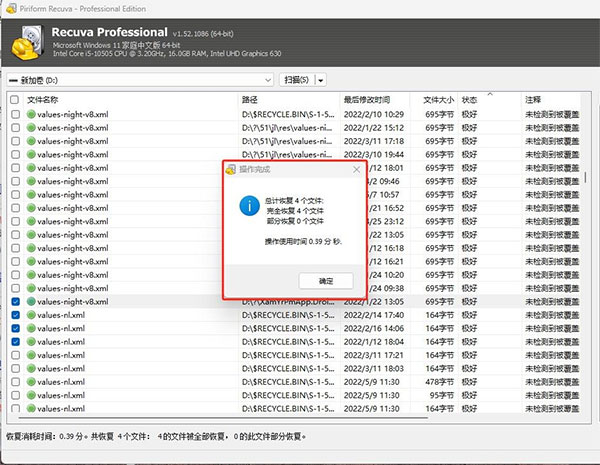Click the 478字节 size cell
This screenshot has width=600, height=465.
point(440,382)
